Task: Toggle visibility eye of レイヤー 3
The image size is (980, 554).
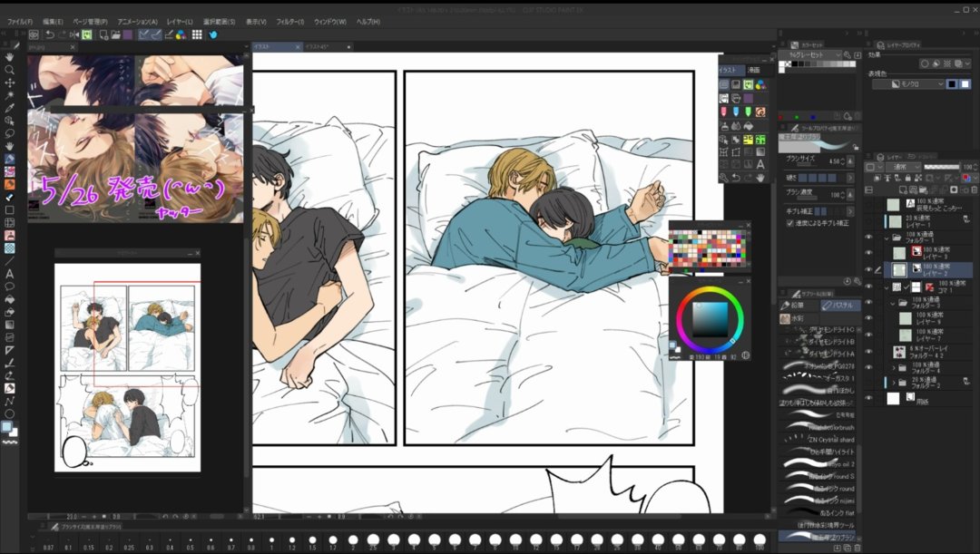Action: pyautogui.click(x=868, y=253)
